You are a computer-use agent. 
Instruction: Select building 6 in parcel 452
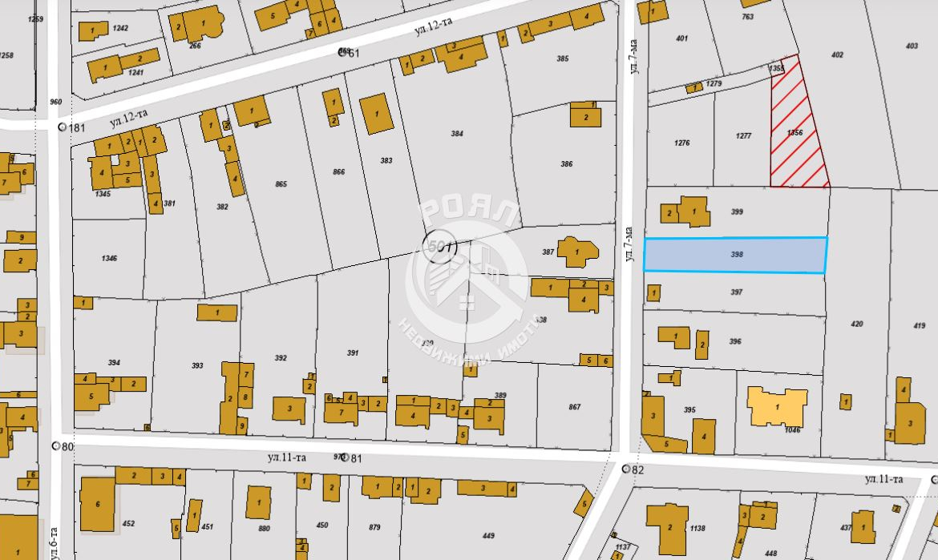(x=98, y=504)
